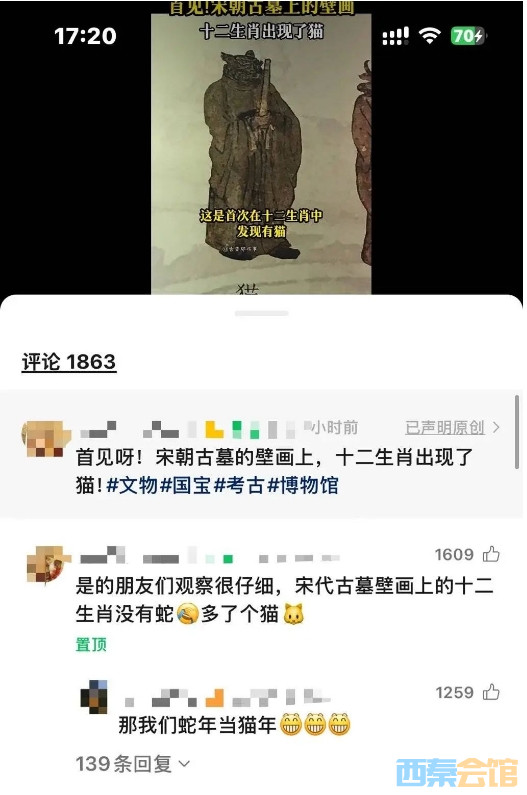527x795 pixels.
Task: Tap the video author's avatar
Action: pos(43,438)
